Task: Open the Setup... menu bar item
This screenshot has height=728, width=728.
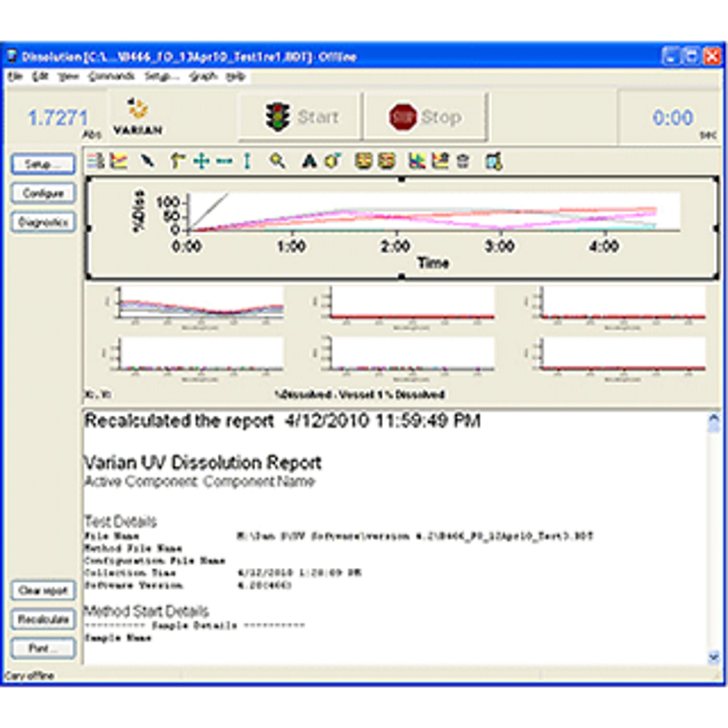Action: click(x=162, y=76)
